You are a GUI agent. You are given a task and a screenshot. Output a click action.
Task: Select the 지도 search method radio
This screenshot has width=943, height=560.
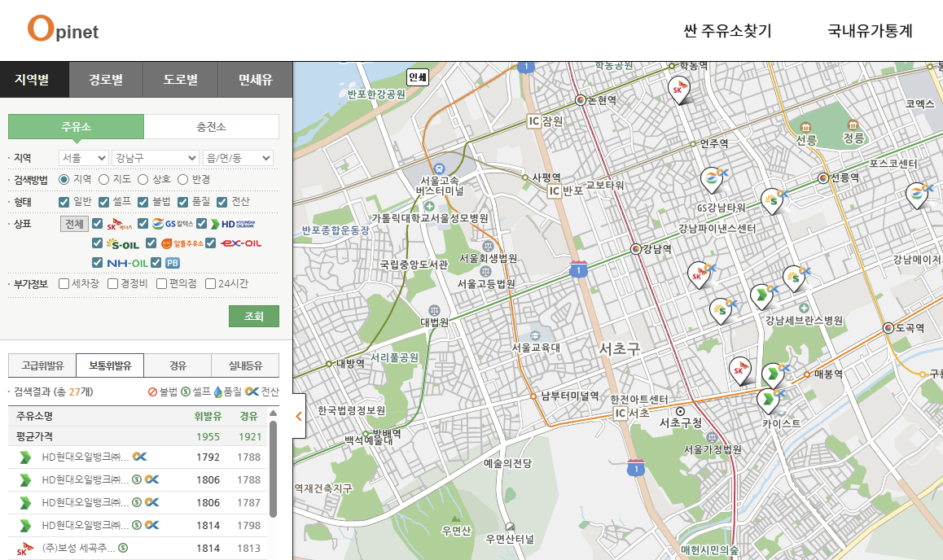coord(104,179)
